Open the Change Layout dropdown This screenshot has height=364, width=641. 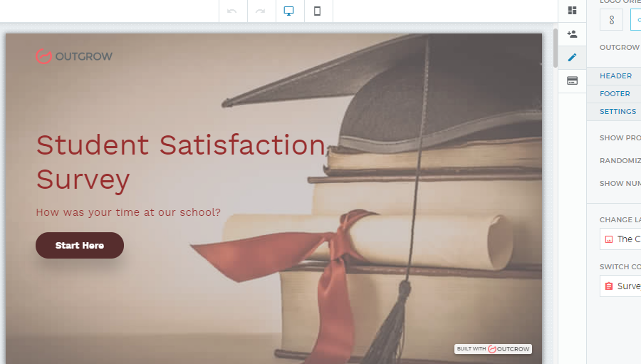tap(620, 239)
